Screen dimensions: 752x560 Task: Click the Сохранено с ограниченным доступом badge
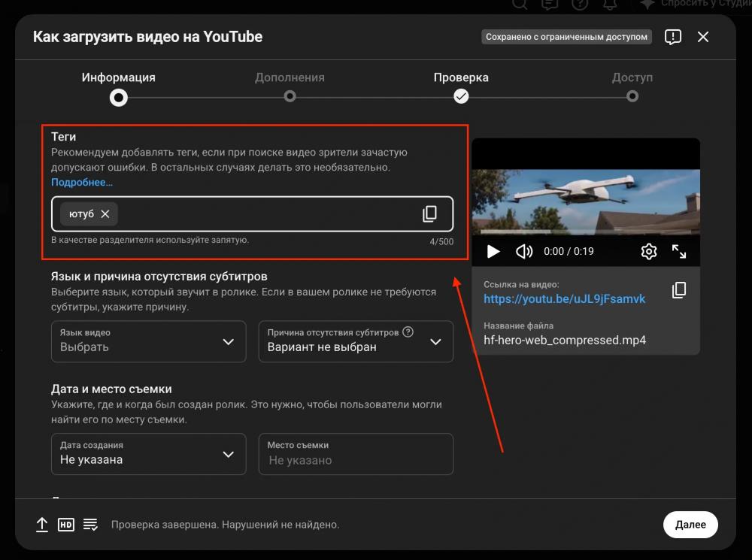566,37
